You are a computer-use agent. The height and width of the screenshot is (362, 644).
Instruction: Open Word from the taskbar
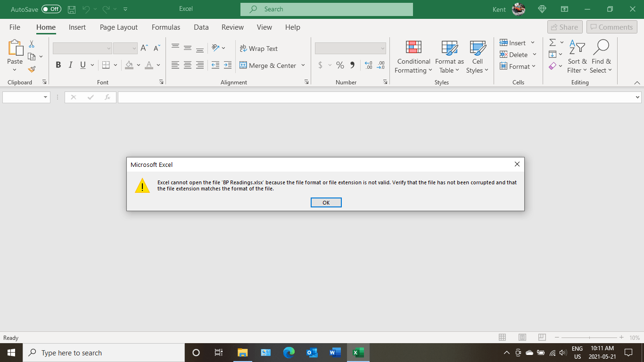coord(335,353)
